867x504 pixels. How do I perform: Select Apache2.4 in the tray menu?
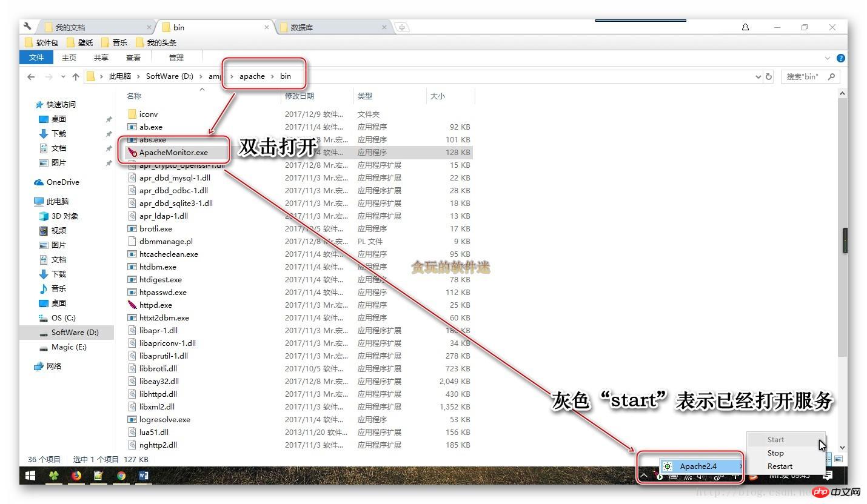tap(701, 466)
